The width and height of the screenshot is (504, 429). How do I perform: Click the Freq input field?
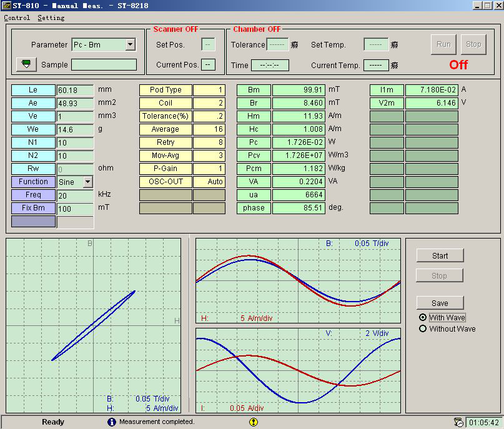[x=75, y=195]
